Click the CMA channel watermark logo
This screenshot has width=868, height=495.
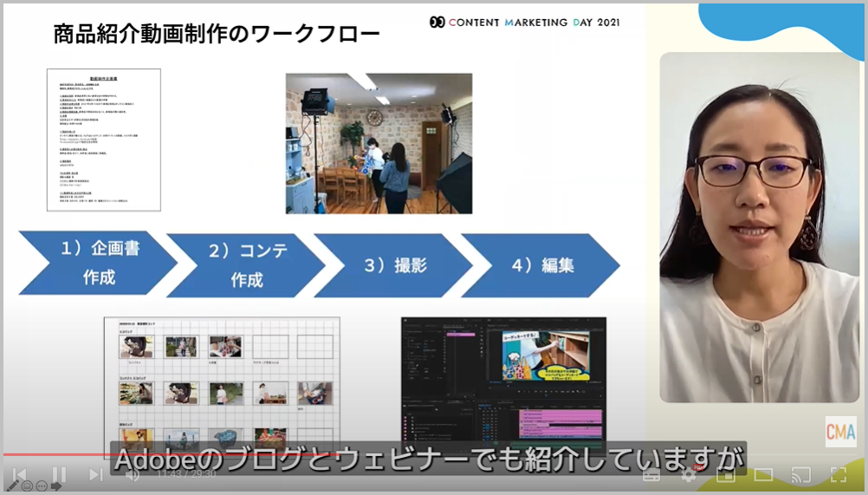tap(840, 431)
